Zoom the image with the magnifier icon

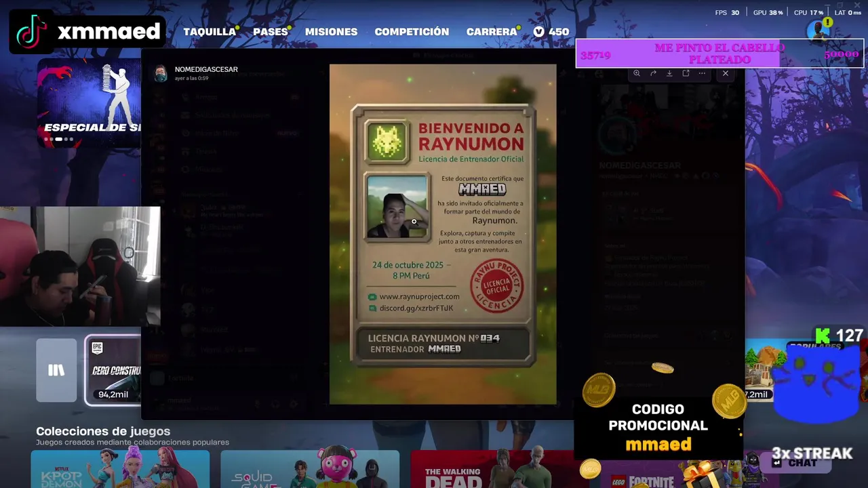pos(637,73)
